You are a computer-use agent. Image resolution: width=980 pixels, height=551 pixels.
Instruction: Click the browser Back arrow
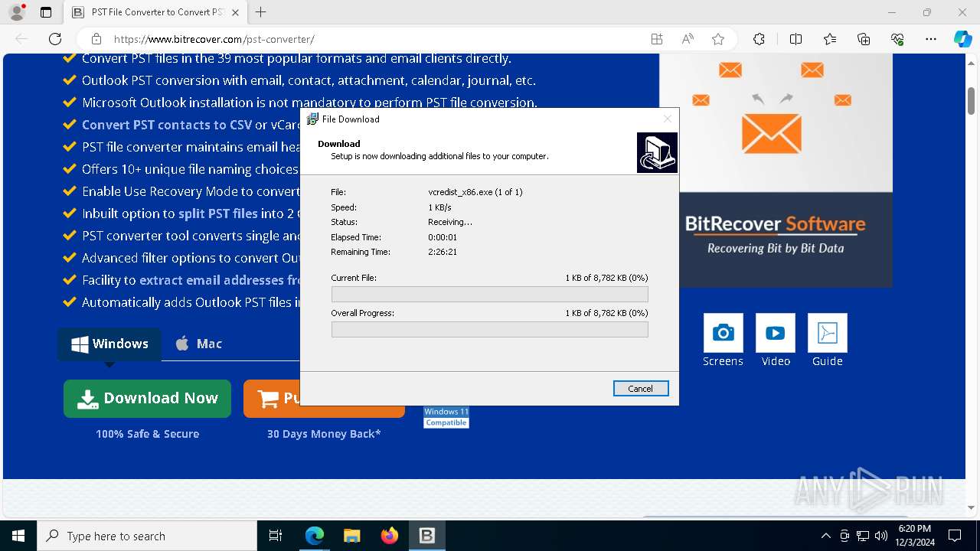coord(21,39)
